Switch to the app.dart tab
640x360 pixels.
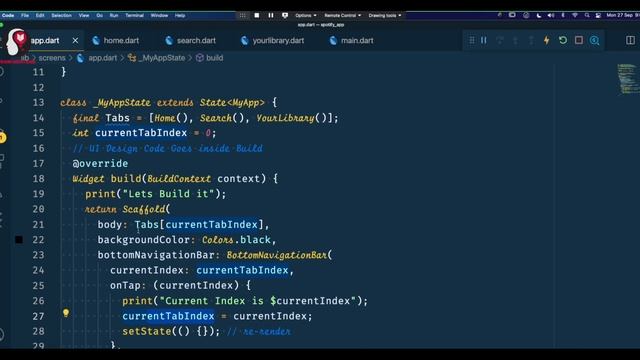coord(45,40)
